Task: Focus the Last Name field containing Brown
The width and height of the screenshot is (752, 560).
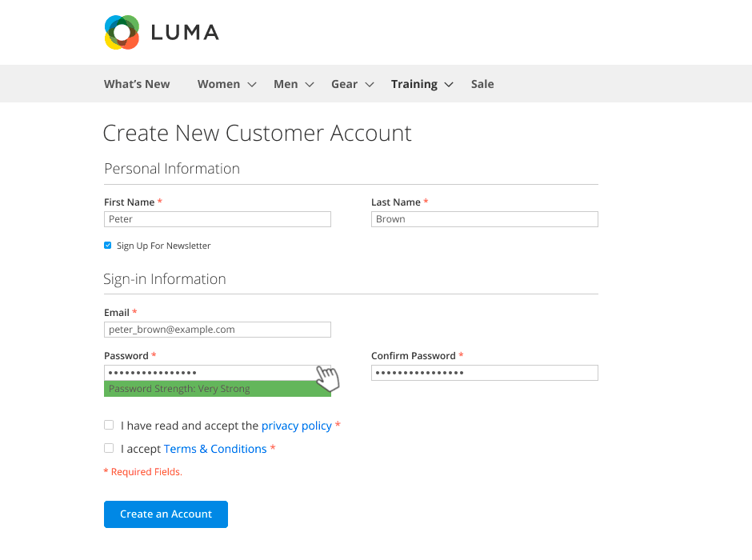Action: pos(484,219)
